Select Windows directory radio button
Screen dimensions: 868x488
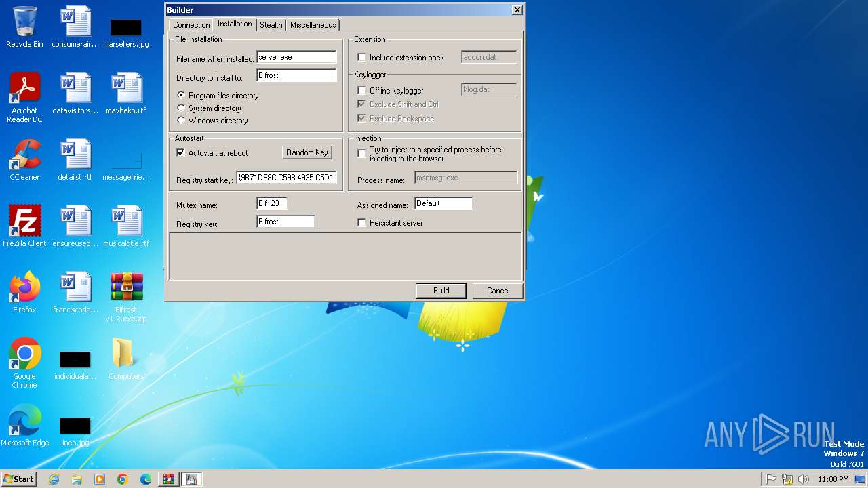(x=181, y=120)
